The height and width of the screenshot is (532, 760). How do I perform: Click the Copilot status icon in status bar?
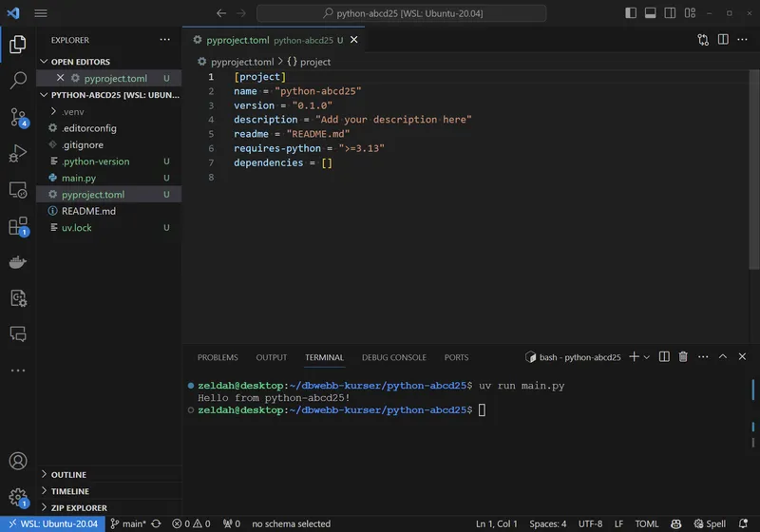pos(675,523)
